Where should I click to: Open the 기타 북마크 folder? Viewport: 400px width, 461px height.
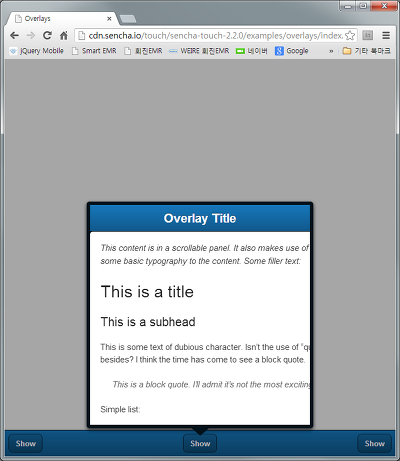[x=367, y=51]
